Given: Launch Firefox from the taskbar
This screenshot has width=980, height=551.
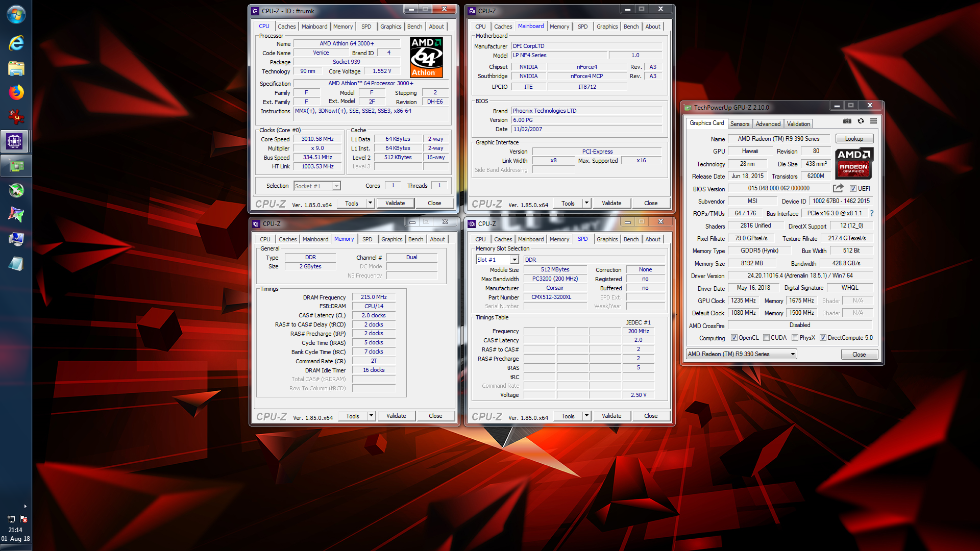Looking at the screenshot, I should click(x=16, y=92).
